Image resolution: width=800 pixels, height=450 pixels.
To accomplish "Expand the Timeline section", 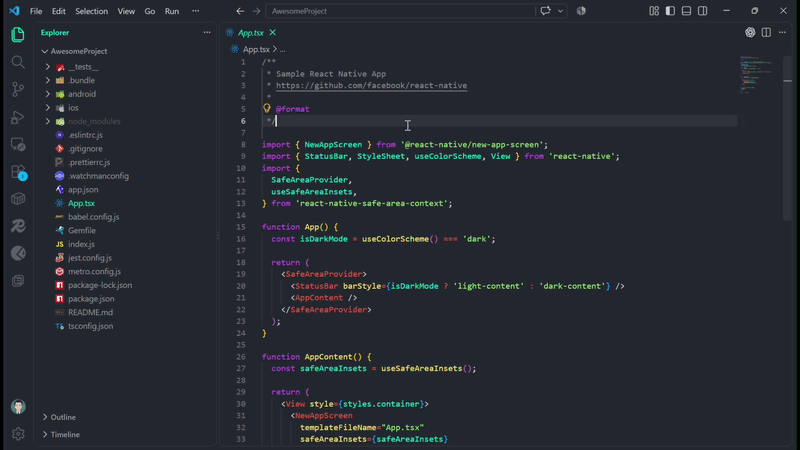I will coord(45,434).
